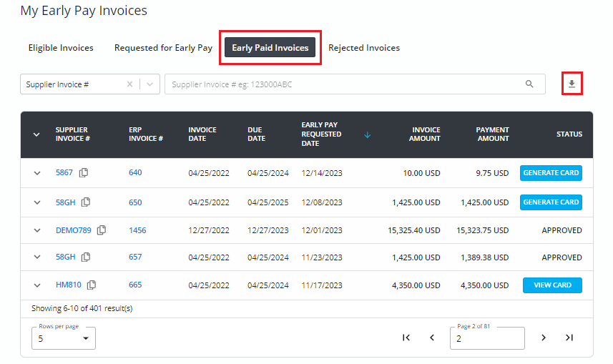
Task: Clear the Supplier Invoice # filter selection
Action: pyautogui.click(x=129, y=84)
